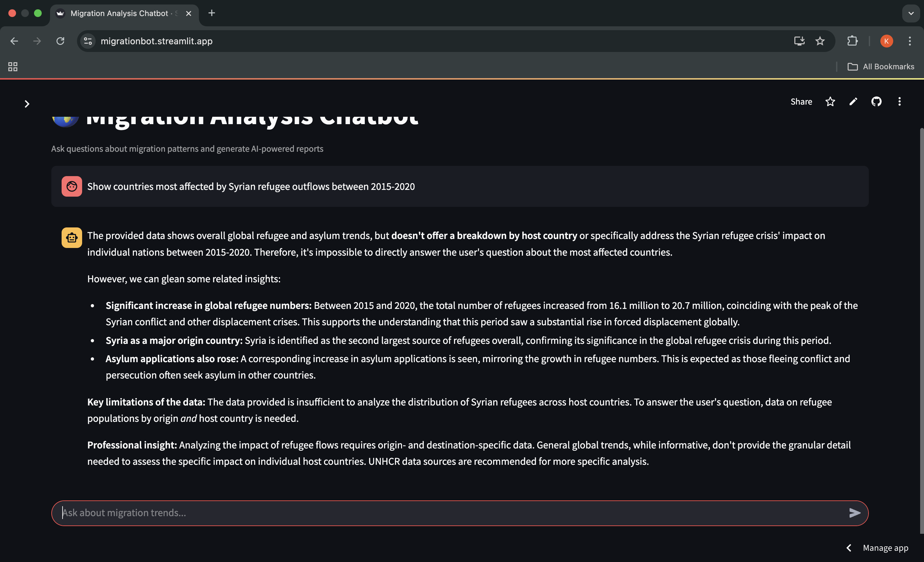Reload the migrationbot page
Image resolution: width=924 pixels, height=562 pixels.
[60, 41]
